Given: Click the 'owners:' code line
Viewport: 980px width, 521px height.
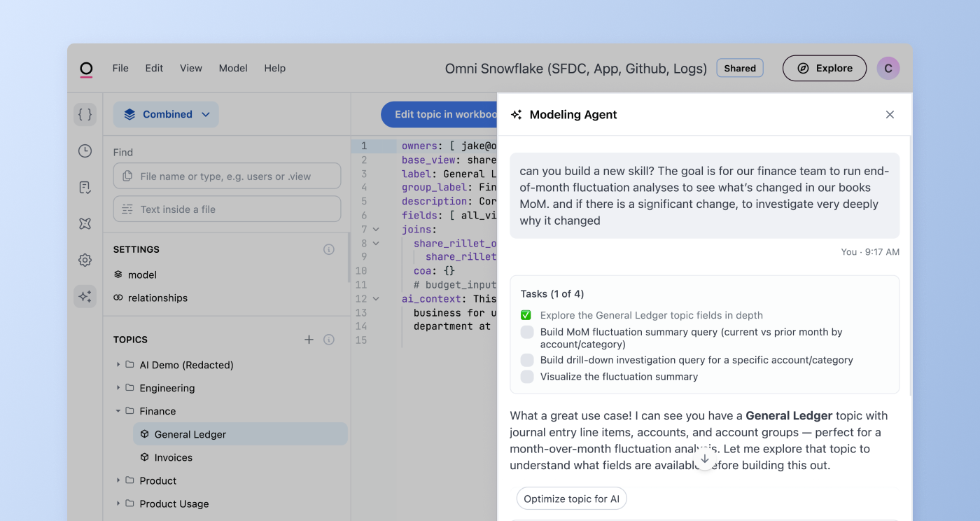Looking at the screenshot, I should click(449, 146).
